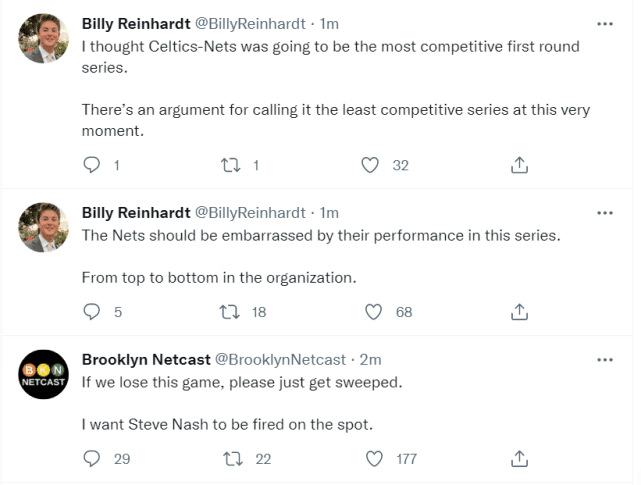Open the @BillyReinhardt handle on second tweet
This screenshot has height=485, width=641.
[x=248, y=213]
